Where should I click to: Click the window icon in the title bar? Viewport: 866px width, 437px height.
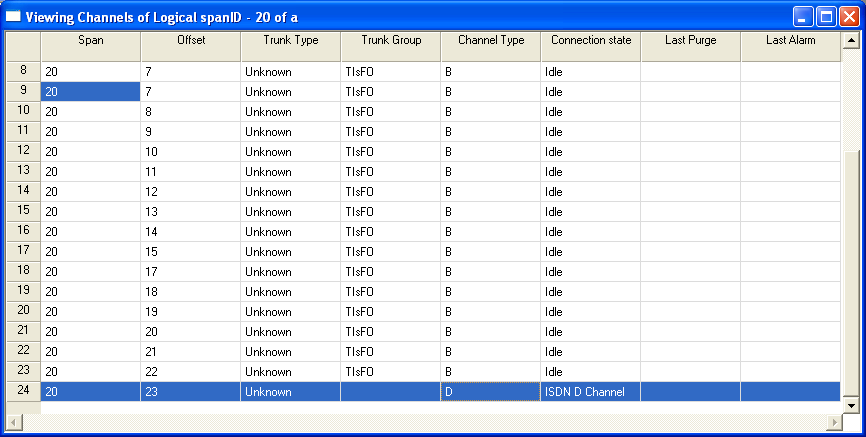(x=14, y=16)
